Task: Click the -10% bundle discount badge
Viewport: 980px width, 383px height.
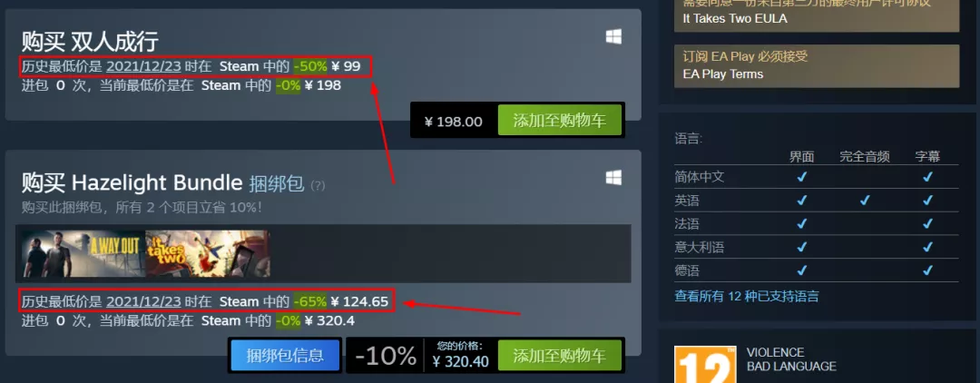Action: (x=386, y=356)
